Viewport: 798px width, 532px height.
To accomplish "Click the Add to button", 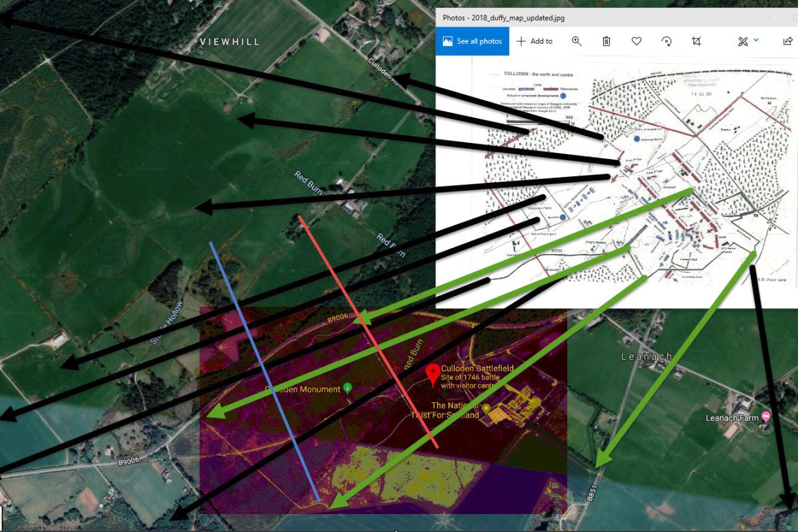I will [535, 41].
